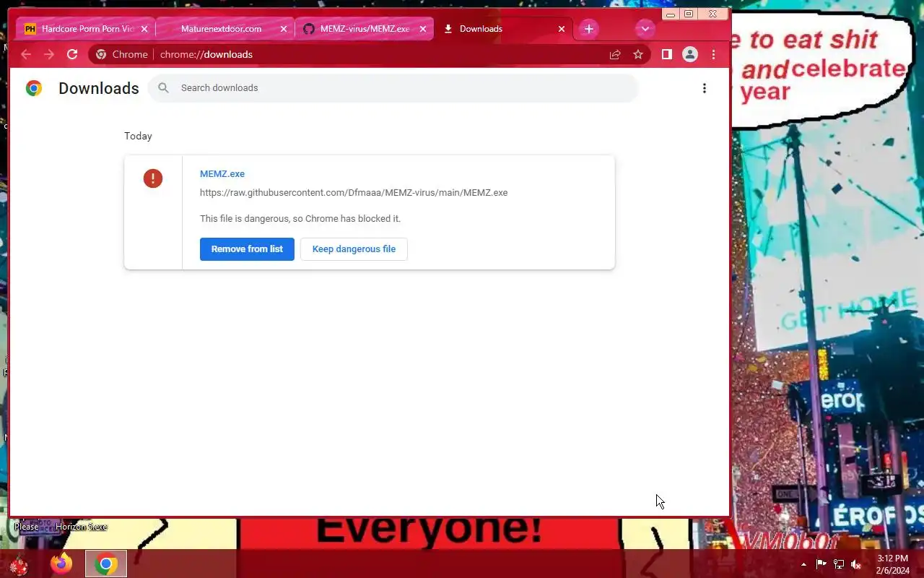
Task: Close the Hardcore Porn tab
Action: (x=144, y=29)
